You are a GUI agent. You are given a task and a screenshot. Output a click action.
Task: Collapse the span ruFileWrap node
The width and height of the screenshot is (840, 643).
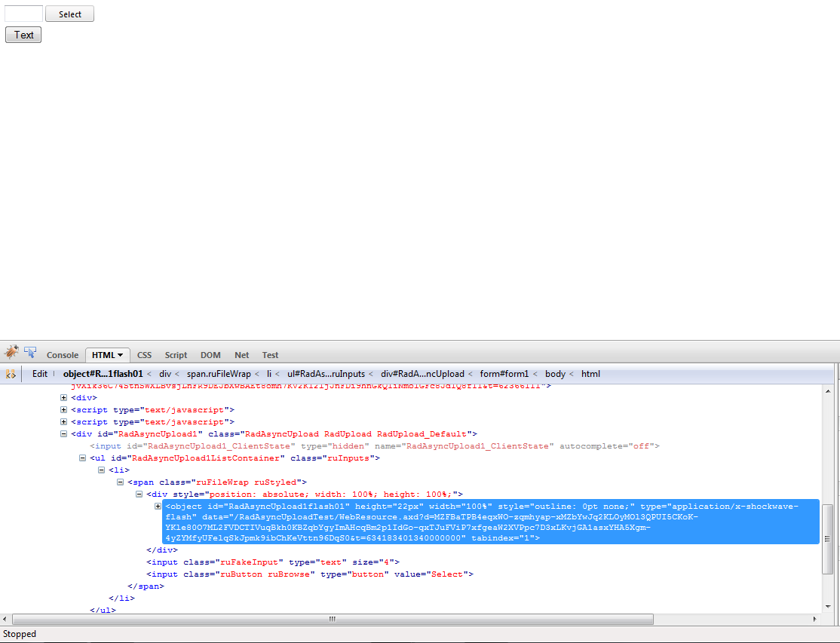coord(121,482)
